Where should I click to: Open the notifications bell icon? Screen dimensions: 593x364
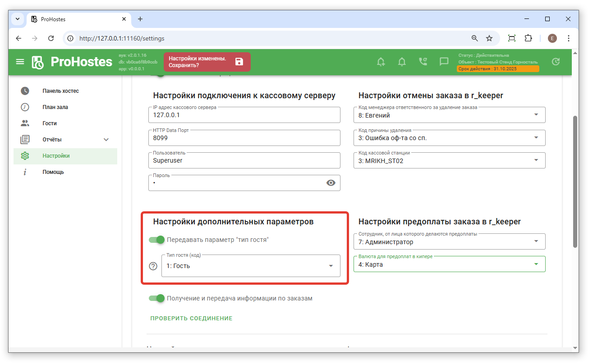pyautogui.click(x=402, y=62)
